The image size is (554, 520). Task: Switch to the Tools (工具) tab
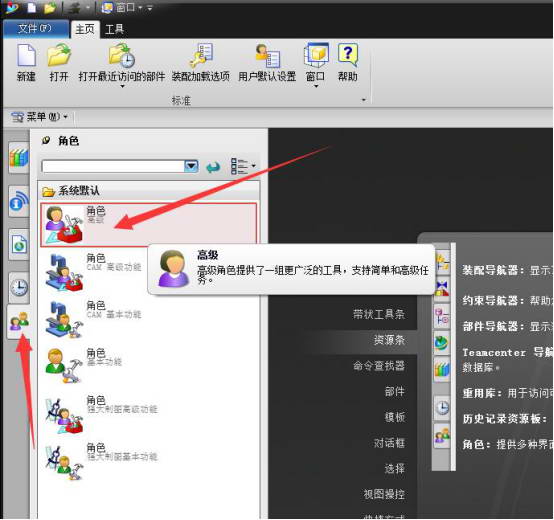114,29
